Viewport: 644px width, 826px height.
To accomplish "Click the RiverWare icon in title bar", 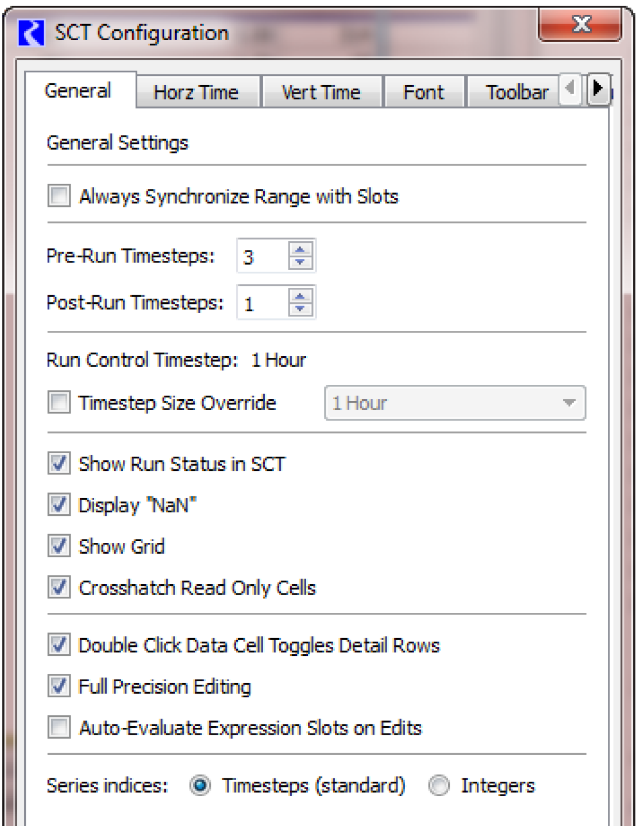I will (x=31, y=33).
